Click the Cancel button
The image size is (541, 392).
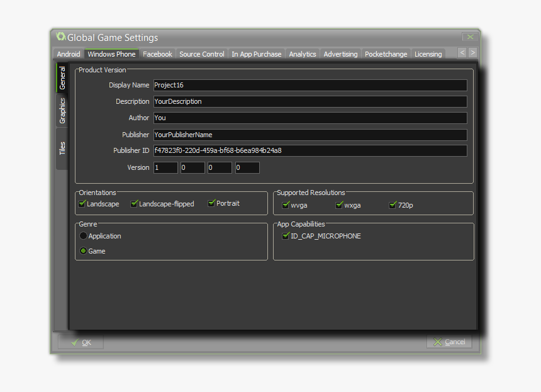click(449, 342)
